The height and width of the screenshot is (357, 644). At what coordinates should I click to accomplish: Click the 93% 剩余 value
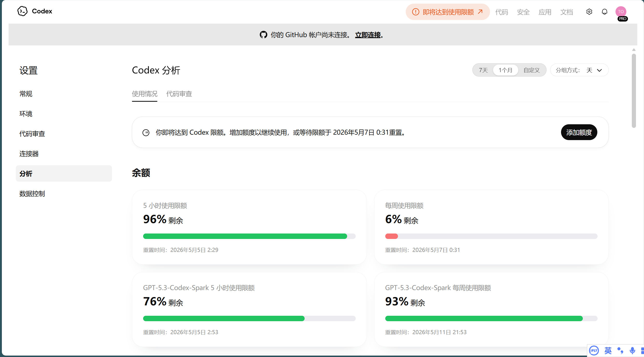(x=405, y=302)
